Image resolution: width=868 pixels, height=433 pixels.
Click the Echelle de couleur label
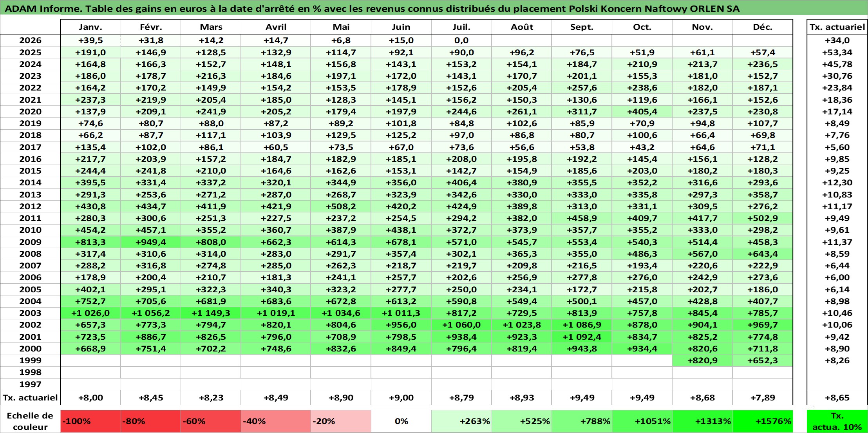tap(30, 421)
